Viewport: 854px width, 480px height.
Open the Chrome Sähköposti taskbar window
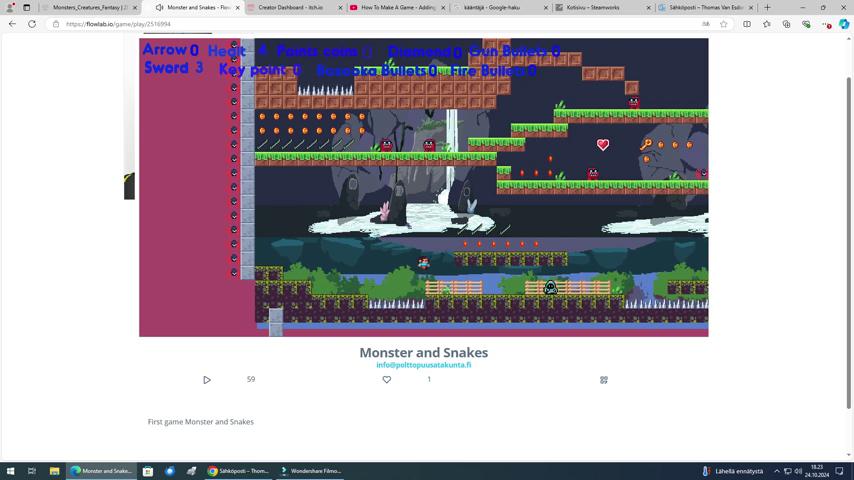tap(238, 471)
